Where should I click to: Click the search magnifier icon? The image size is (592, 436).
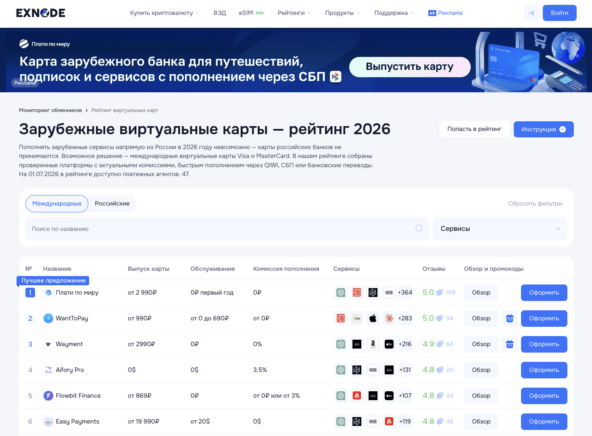point(419,228)
